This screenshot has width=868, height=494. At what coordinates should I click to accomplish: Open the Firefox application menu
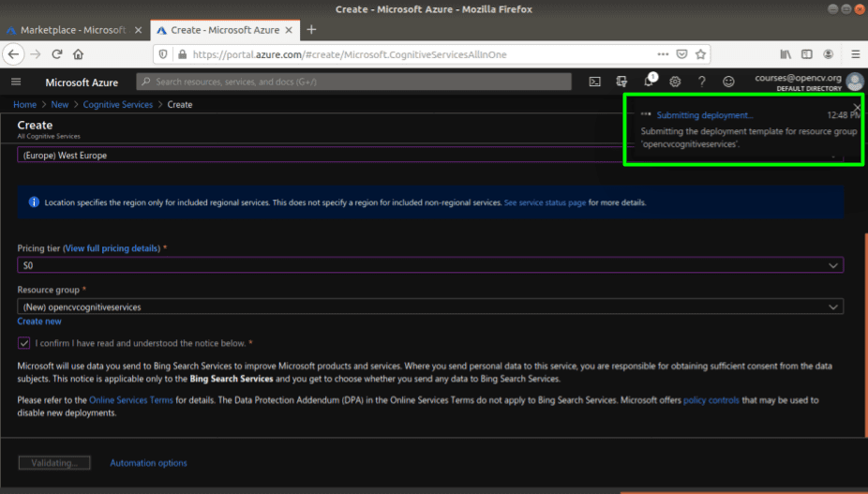pos(855,54)
